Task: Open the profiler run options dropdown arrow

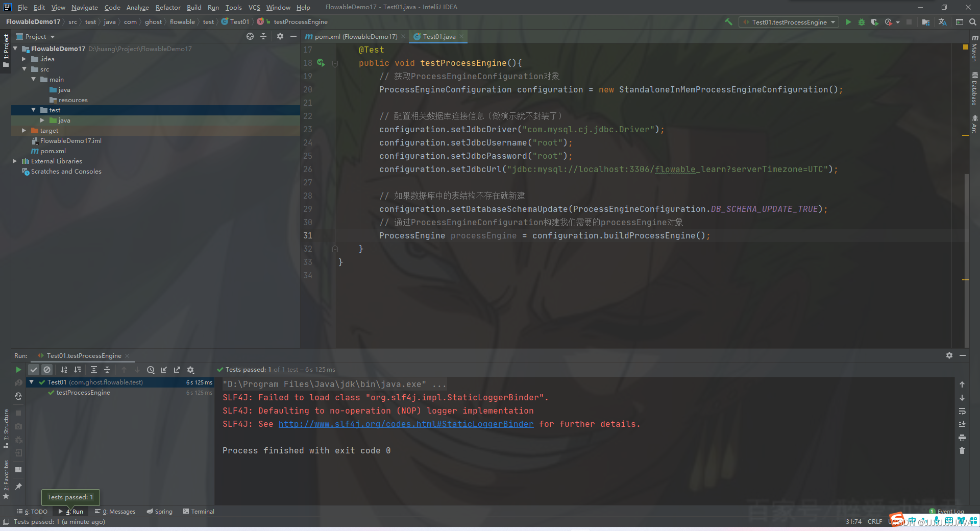Action: [x=898, y=22]
